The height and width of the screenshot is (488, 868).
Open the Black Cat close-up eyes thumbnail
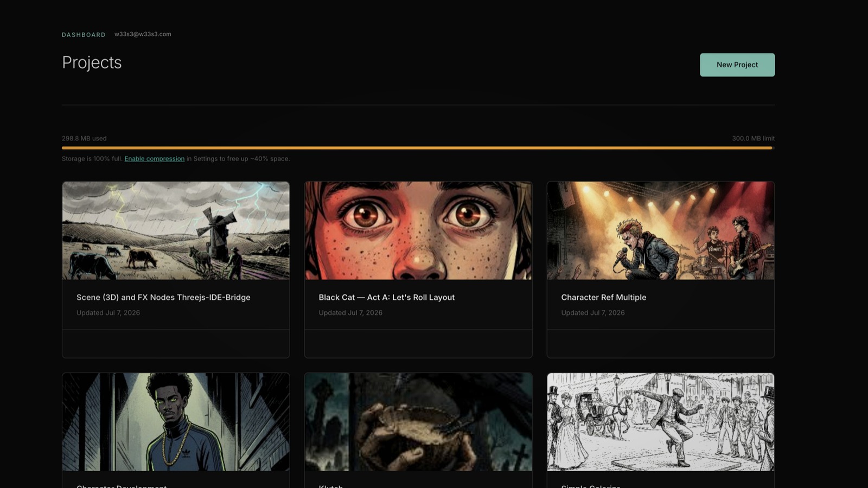(x=418, y=230)
